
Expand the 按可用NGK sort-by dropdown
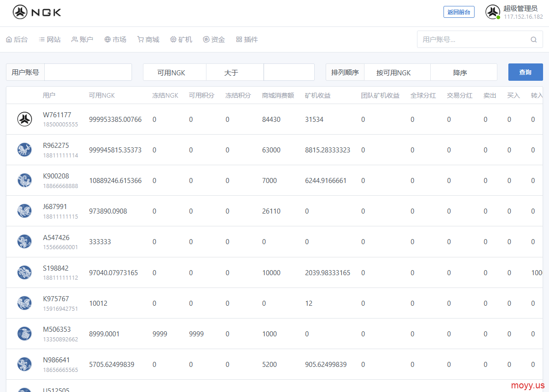pos(397,72)
